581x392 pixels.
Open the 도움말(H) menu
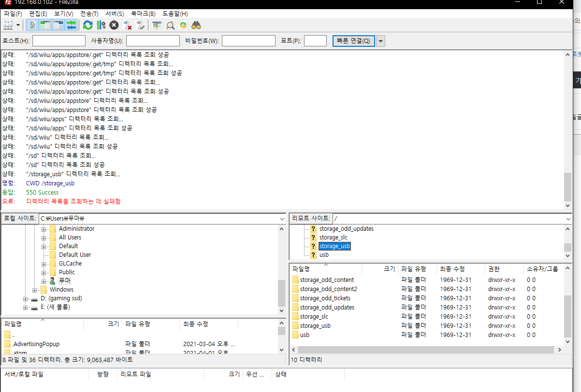[175, 14]
